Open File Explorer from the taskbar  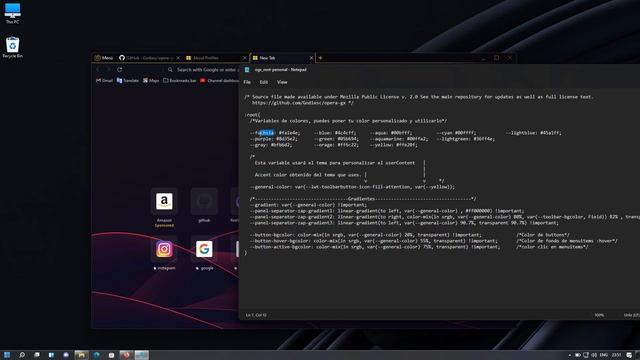[x=82, y=355]
